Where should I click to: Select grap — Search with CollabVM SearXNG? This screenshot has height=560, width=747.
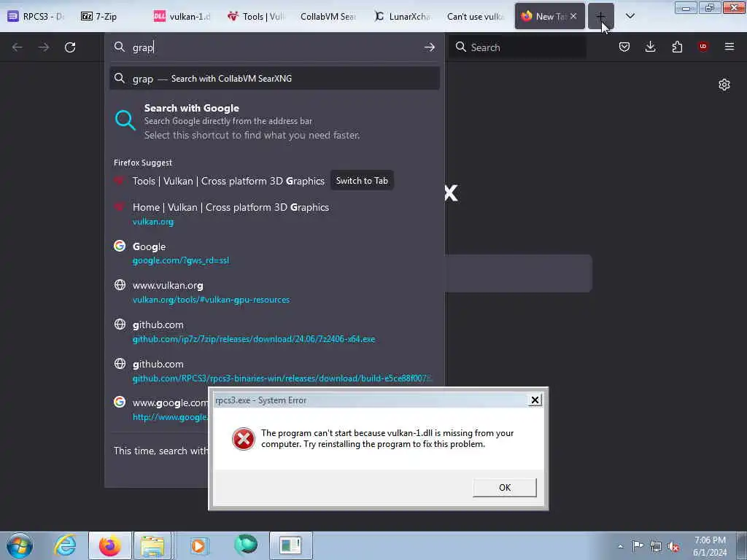click(x=274, y=78)
